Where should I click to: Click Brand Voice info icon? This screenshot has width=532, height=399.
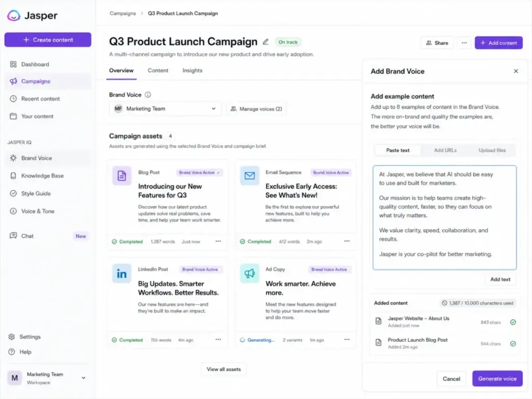(148, 95)
